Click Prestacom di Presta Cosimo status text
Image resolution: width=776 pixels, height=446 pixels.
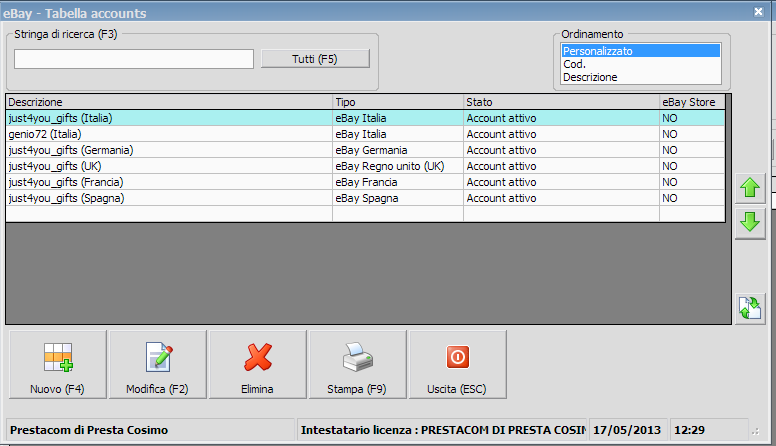(89, 430)
